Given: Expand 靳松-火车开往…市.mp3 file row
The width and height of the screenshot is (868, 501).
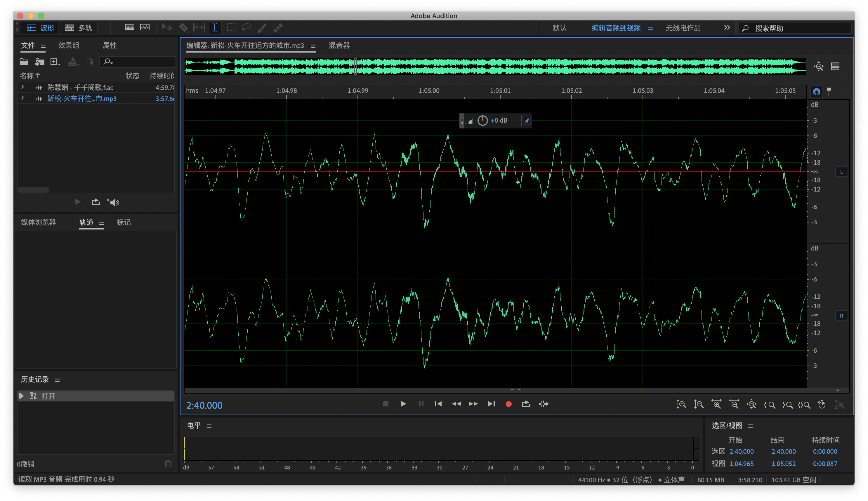Looking at the screenshot, I should click(23, 98).
